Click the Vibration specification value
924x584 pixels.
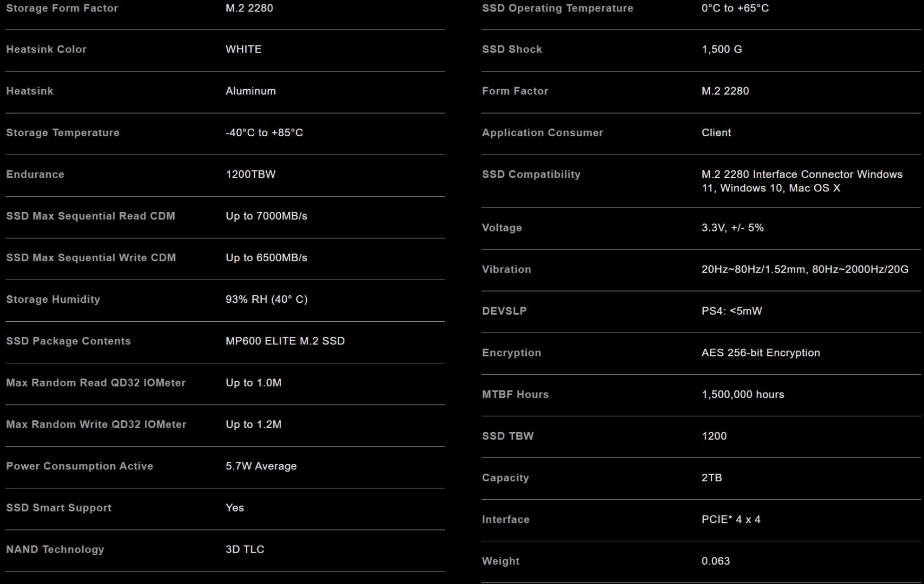pyautogui.click(x=804, y=269)
